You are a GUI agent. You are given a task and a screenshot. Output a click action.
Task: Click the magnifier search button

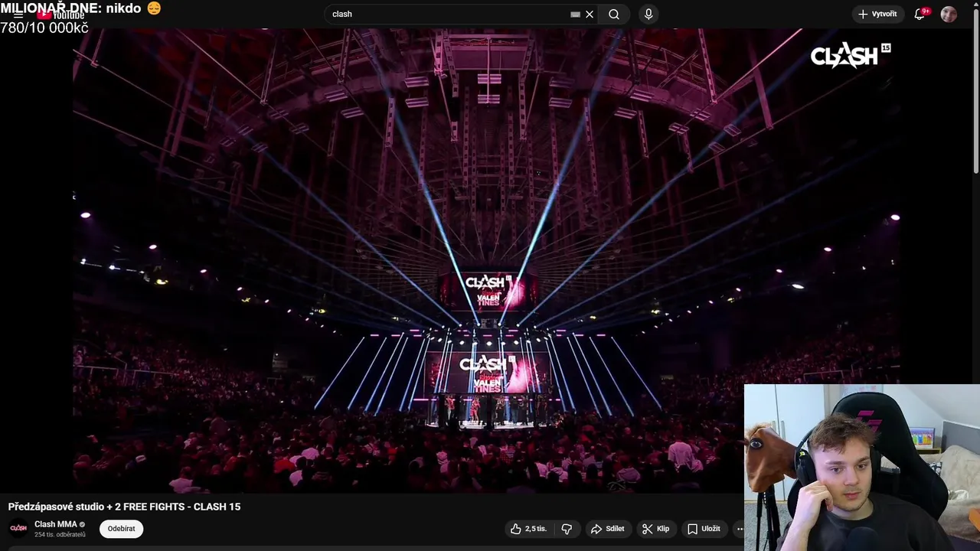pyautogui.click(x=614, y=14)
